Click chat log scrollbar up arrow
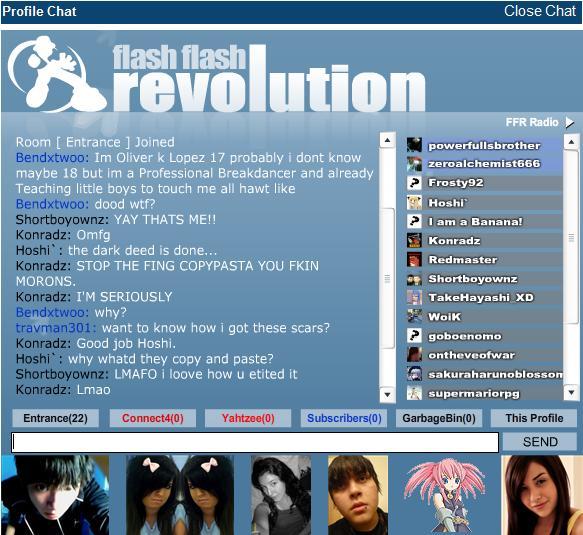The height and width of the screenshot is (535, 583). click(x=387, y=140)
